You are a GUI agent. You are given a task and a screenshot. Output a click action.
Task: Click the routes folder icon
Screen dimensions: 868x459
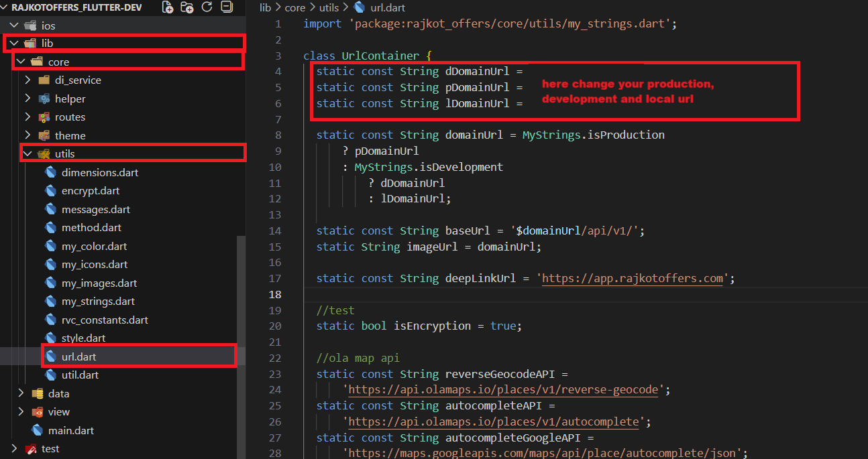click(x=44, y=117)
